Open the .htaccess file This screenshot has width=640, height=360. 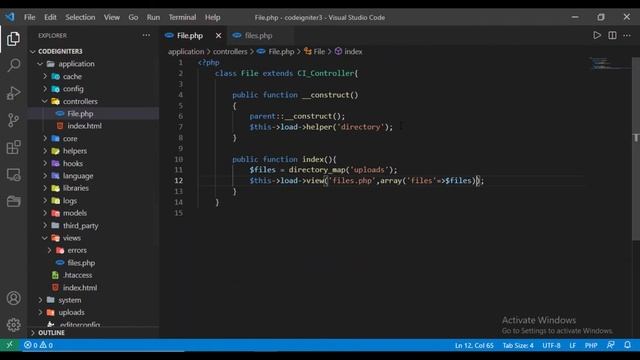93,275
